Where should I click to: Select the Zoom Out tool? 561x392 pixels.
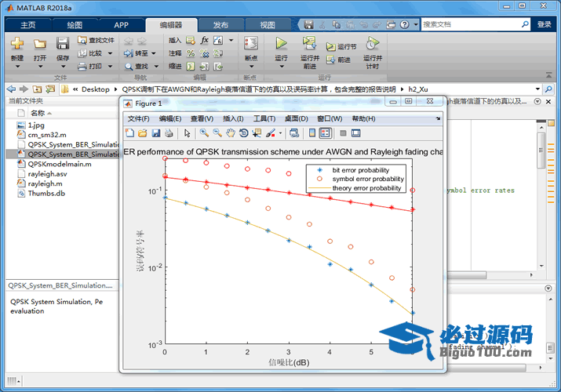[217, 133]
